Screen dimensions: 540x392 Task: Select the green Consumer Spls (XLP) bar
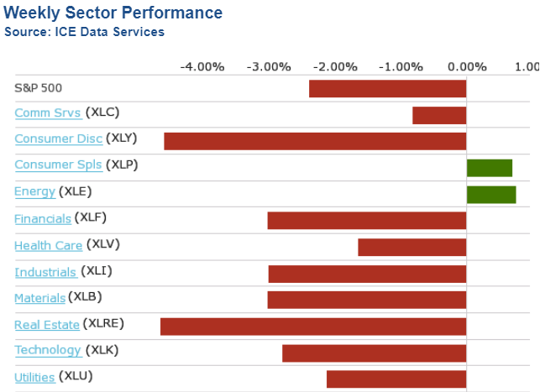tap(490, 168)
